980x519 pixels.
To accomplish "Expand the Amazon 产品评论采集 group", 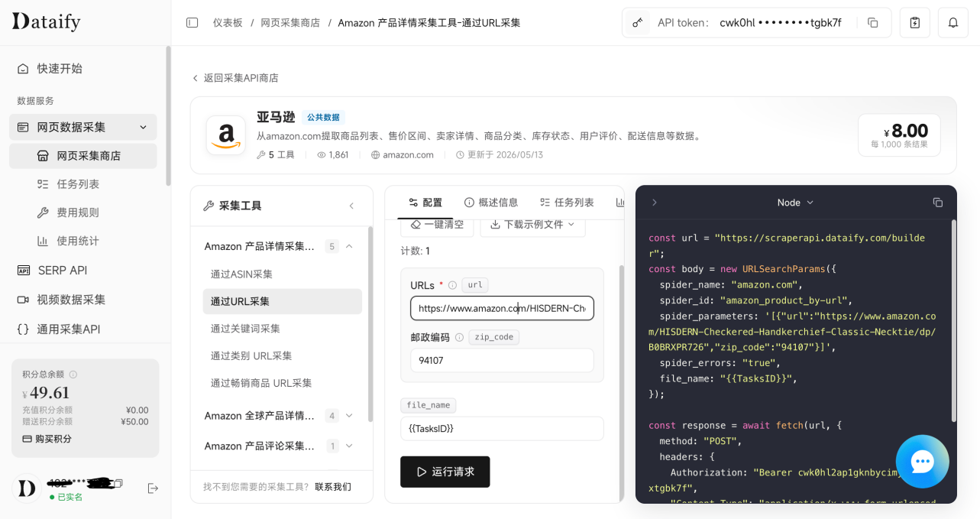I will click(x=349, y=446).
